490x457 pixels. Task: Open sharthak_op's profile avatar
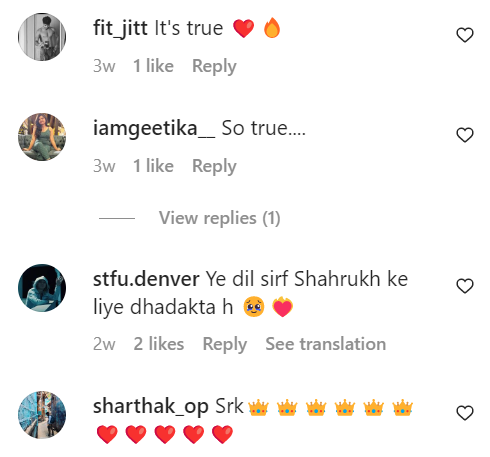tap(42, 415)
